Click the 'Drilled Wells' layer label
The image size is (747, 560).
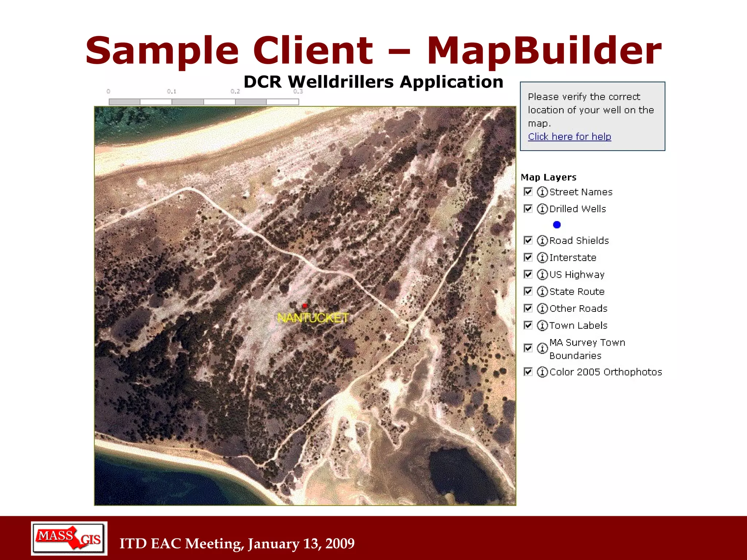tap(578, 209)
